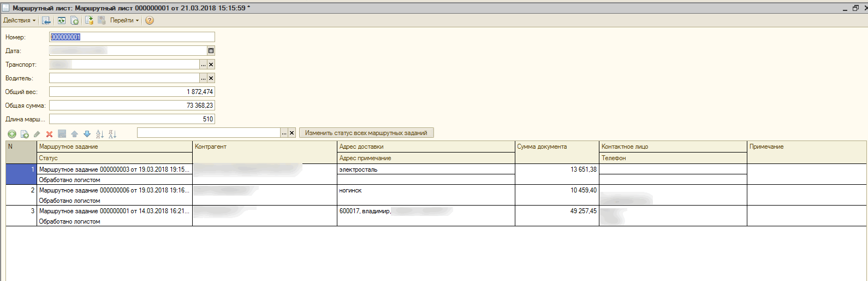
Task: Move row down with the blue down arrow
Action: click(87, 134)
